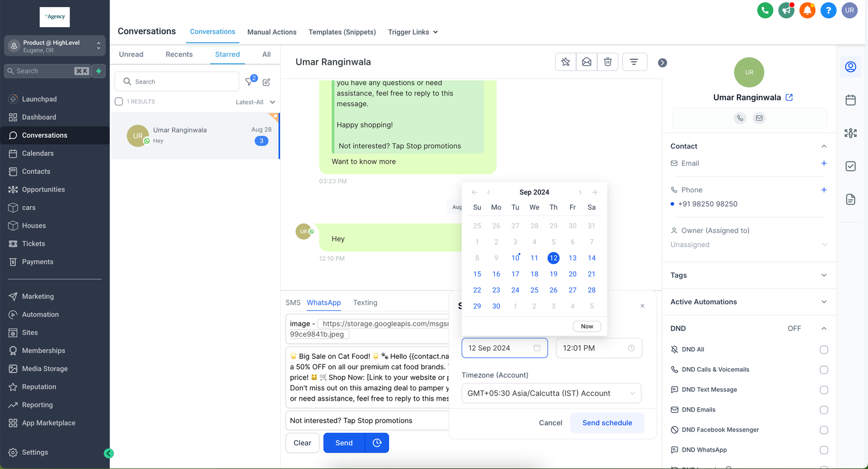Enable the DND All checkbox

tap(824, 350)
